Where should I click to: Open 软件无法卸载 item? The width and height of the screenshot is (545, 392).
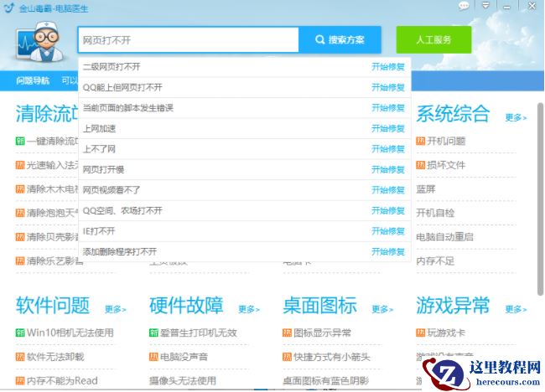55,357
